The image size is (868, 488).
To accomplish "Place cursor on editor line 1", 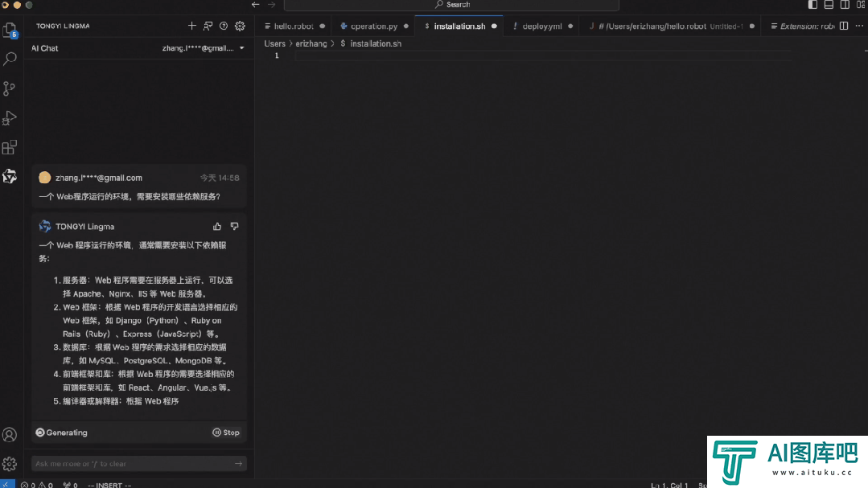I will (542, 56).
